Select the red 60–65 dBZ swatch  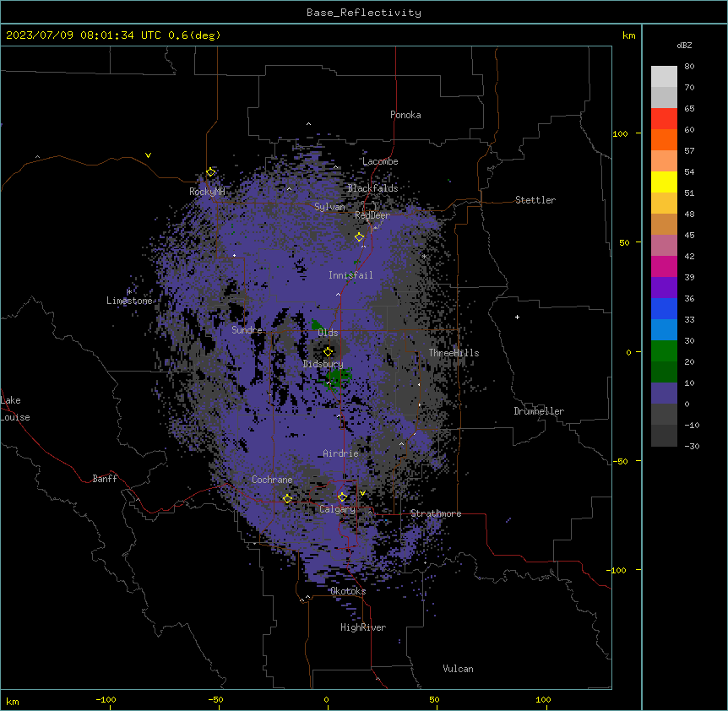coord(664,119)
